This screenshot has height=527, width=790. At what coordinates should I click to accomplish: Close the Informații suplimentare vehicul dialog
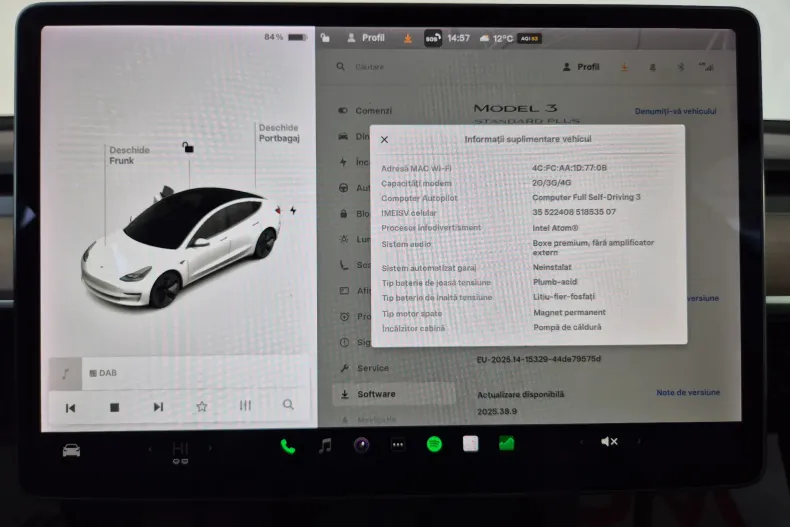384,140
